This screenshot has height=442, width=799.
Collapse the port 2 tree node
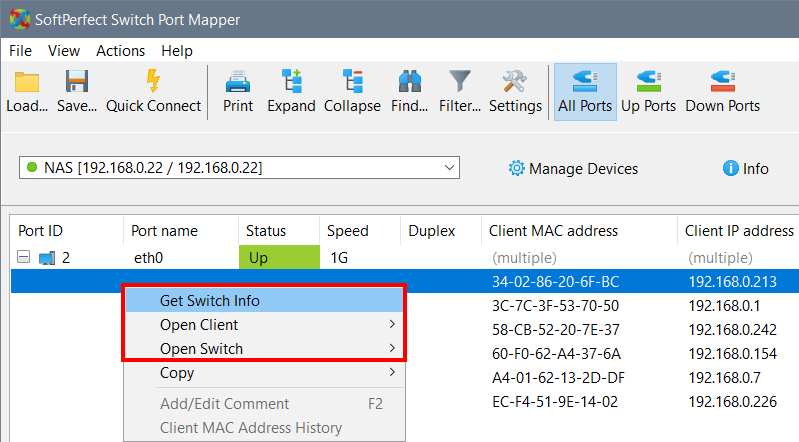coord(23,257)
